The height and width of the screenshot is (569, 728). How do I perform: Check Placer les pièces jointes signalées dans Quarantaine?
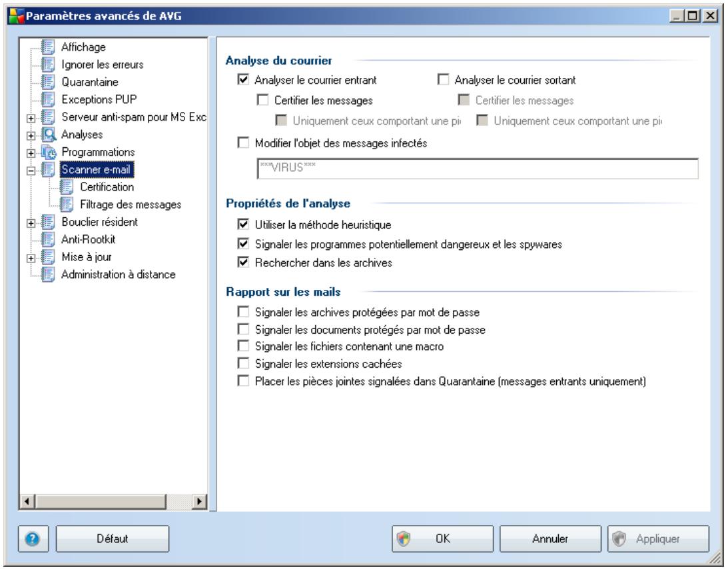click(243, 381)
